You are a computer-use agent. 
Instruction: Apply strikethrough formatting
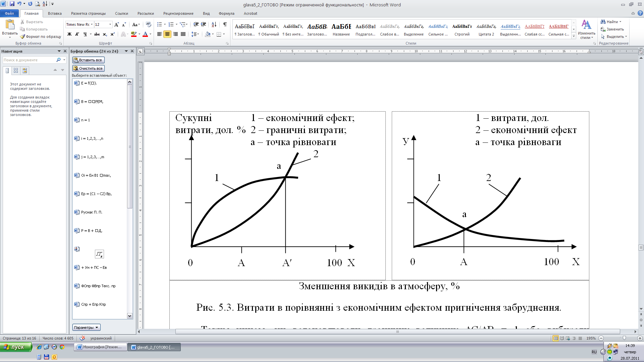(97, 34)
